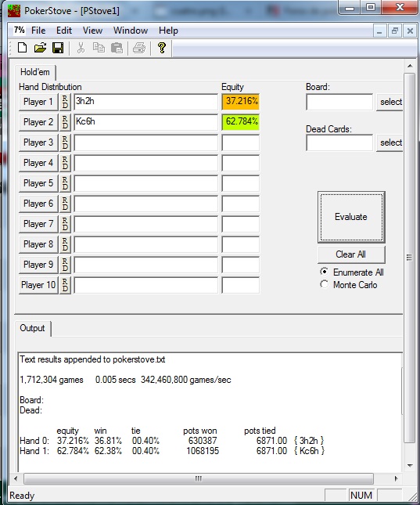Screen dimensions: 420x505
Task: Click the PokerStove 7% system menu icon
Action: click(19, 31)
